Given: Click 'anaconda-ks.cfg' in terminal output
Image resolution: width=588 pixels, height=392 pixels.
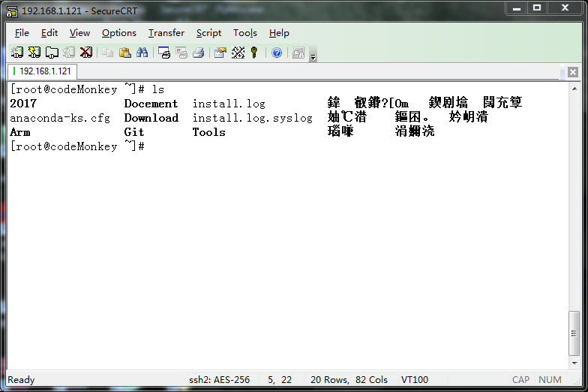Looking at the screenshot, I should pyautogui.click(x=60, y=118).
